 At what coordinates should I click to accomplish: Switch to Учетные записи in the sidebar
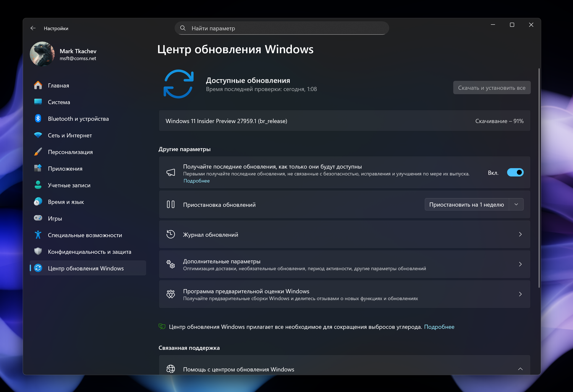[x=69, y=185]
